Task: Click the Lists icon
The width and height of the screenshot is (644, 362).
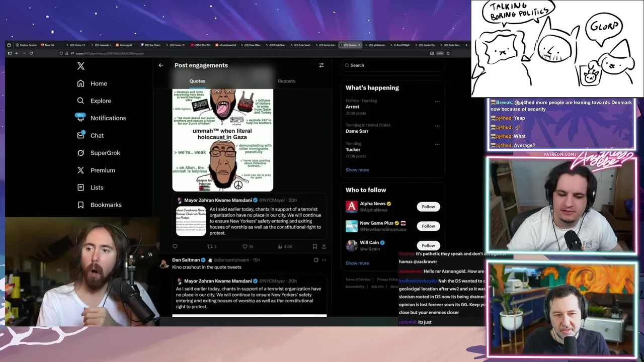Action: point(80,188)
